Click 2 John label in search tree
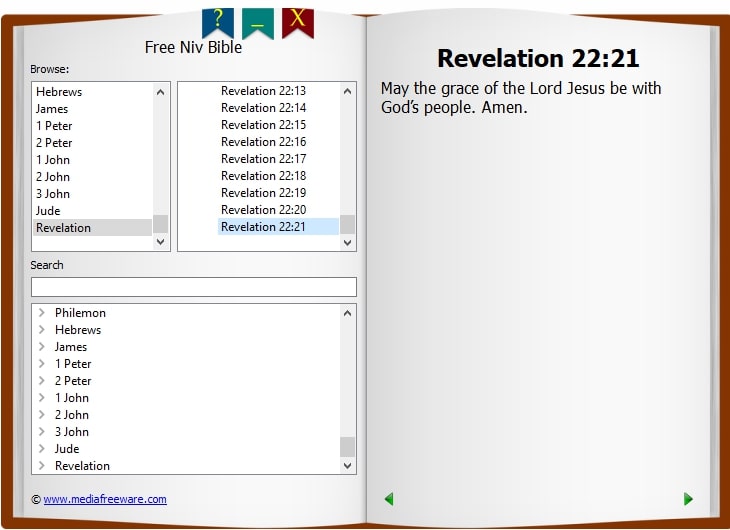 72,414
